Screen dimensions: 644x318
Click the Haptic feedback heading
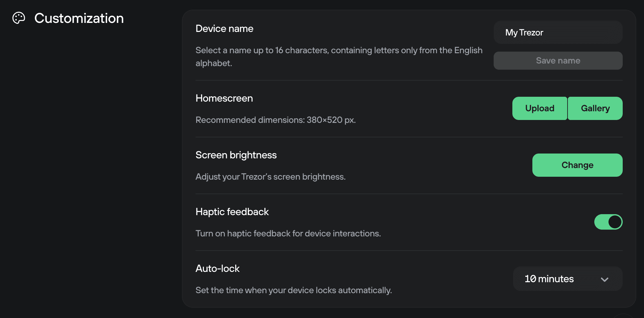click(x=232, y=212)
